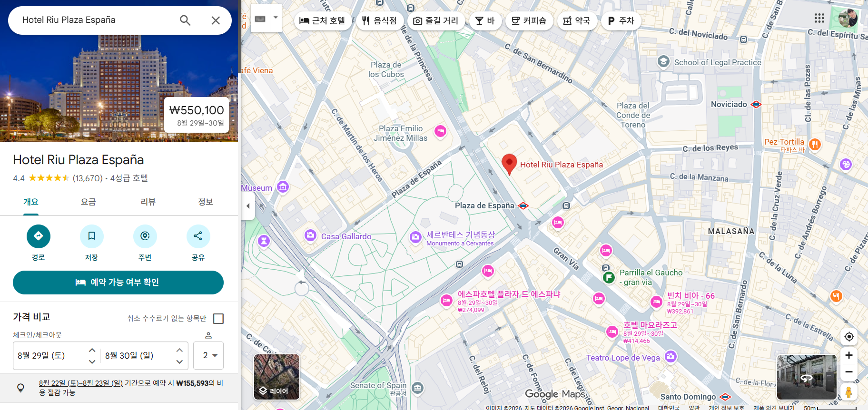Open the 정보 tab
The width and height of the screenshot is (868, 410).
click(x=206, y=202)
